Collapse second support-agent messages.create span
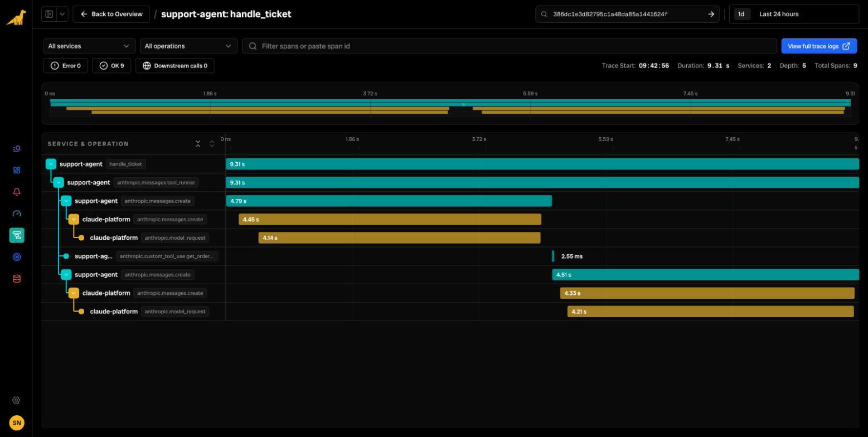Screen dimensions: 868x437 66,274
